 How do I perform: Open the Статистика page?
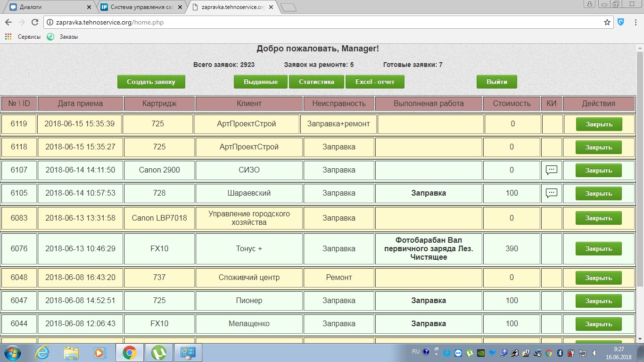[x=316, y=82]
